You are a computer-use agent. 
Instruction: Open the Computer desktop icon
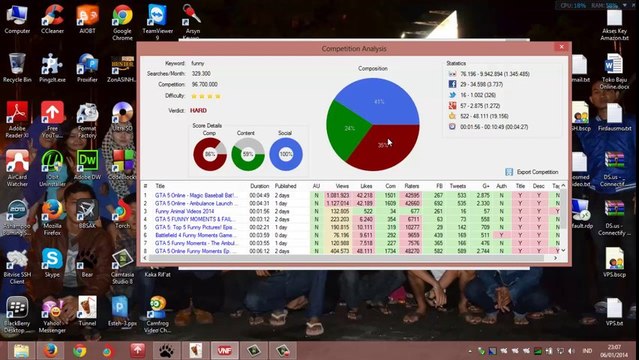[x=17, y=19]
